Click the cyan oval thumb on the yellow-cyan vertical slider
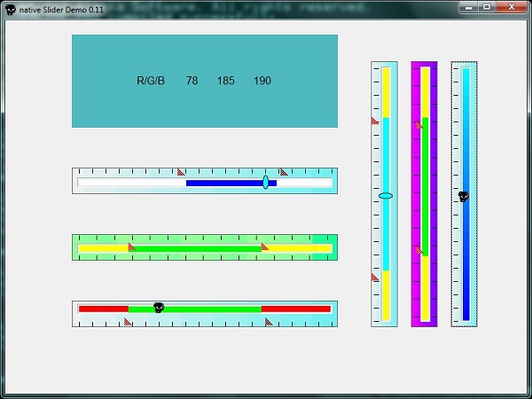Viewport: 532px width, 399px height. pyautogui.click(x=385, y=195)
